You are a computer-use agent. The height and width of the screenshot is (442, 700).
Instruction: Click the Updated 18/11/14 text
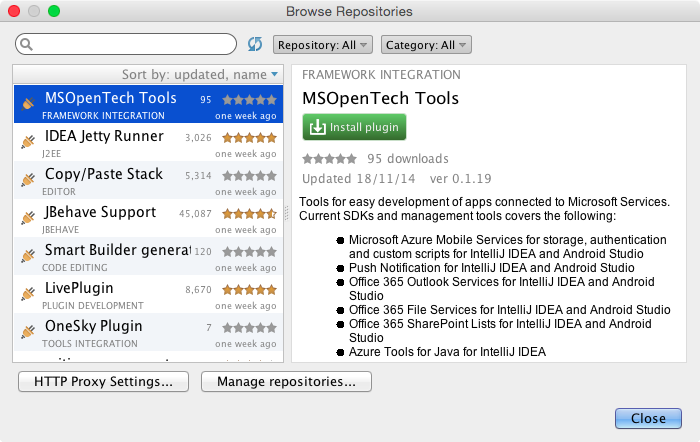(358, 179)
